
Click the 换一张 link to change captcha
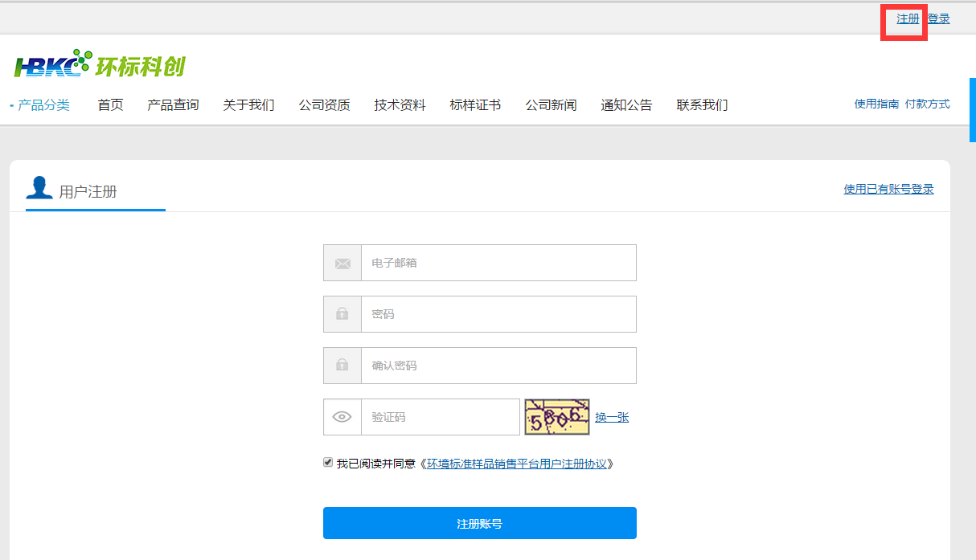tap(612, 418)
